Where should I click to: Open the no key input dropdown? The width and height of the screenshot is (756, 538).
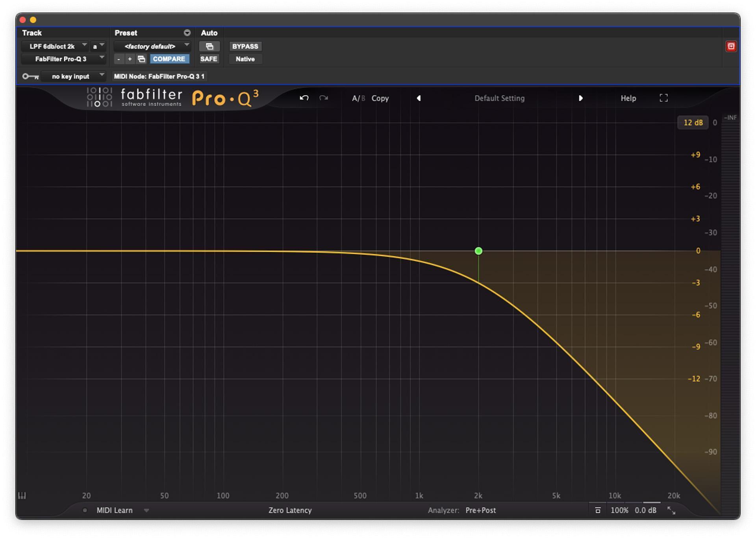coord(73,76)
